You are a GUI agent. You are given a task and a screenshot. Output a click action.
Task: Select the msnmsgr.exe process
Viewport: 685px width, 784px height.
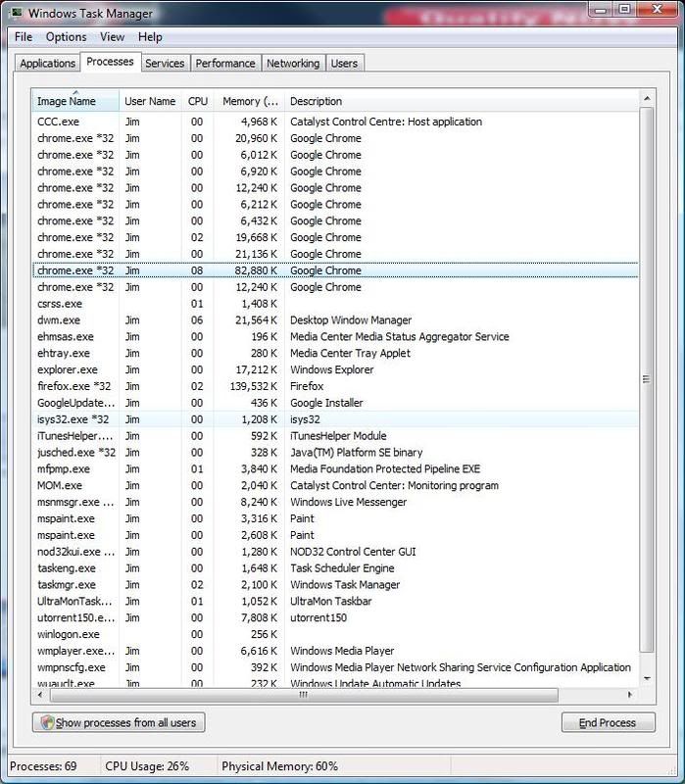coord(335,502)
